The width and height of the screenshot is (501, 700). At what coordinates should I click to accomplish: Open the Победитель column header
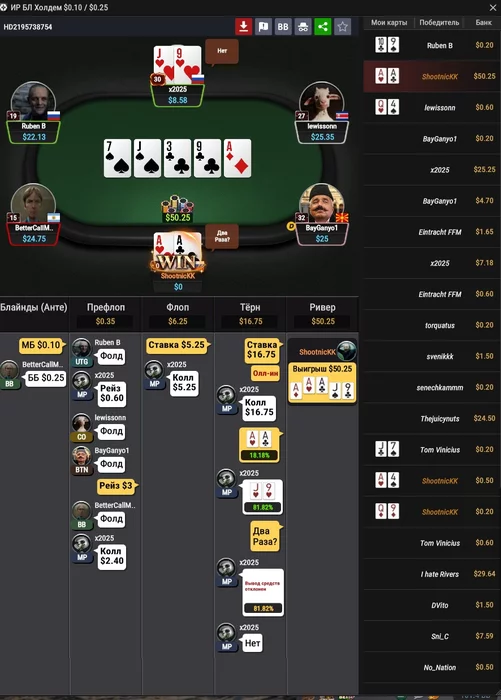click(439, 22)
